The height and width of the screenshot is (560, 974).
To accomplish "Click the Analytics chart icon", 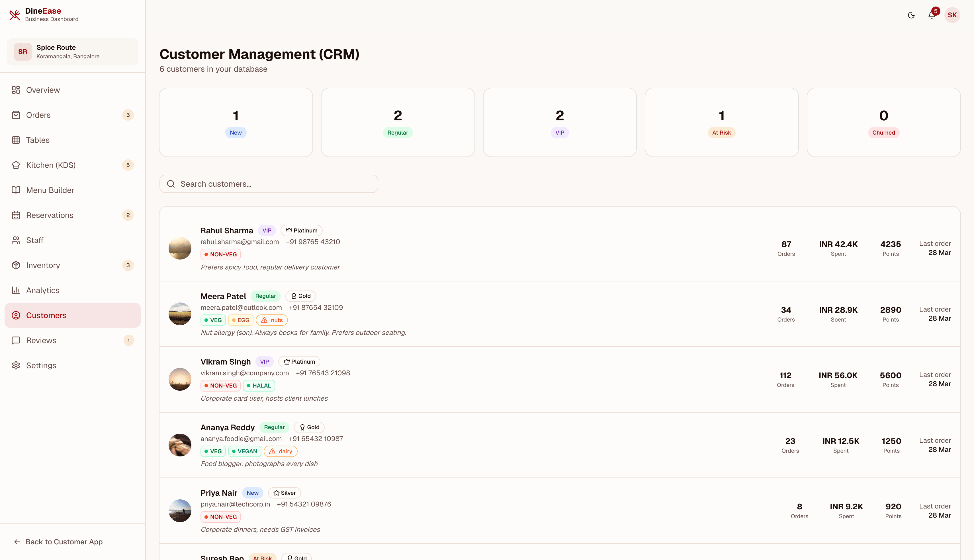I will [x=16, y=290].
